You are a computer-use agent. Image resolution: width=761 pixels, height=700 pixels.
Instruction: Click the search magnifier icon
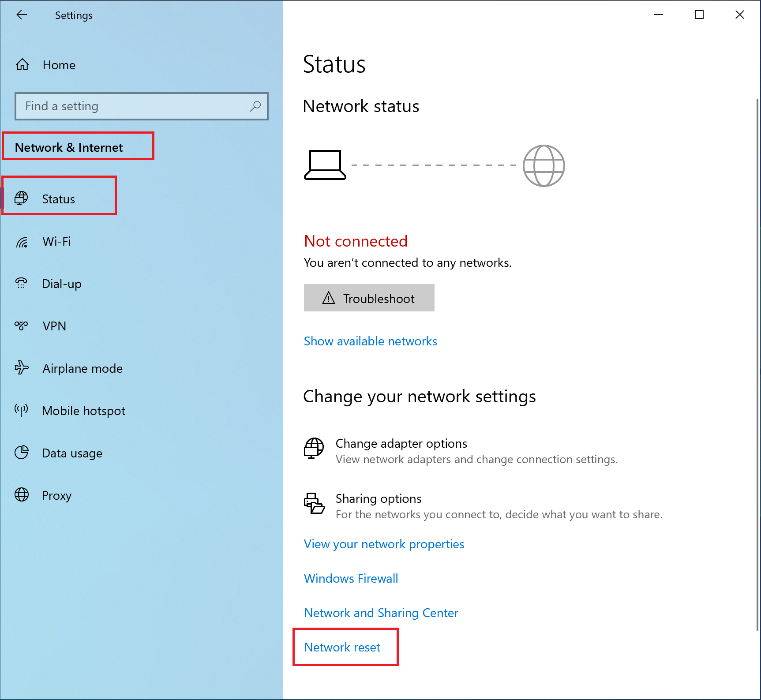click(x=255, y=106)
